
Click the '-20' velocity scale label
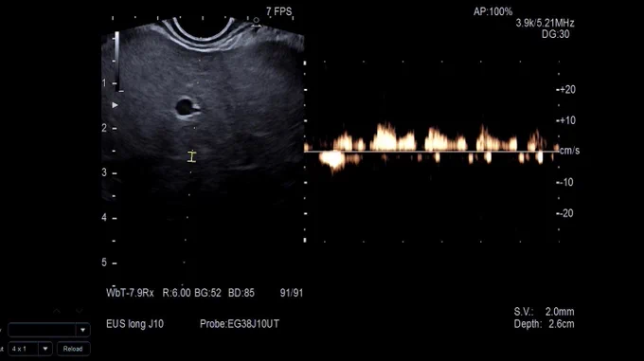click(566, 213)
